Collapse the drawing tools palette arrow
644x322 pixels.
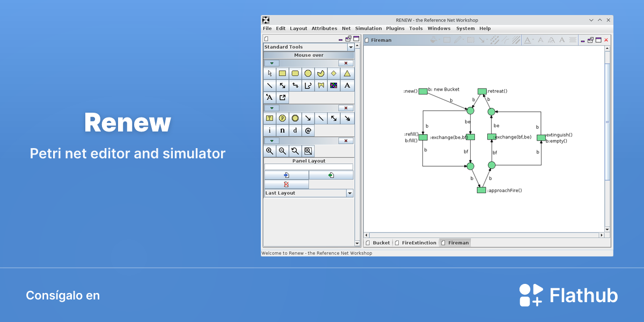pyautogui.click(x=272, y=63)
